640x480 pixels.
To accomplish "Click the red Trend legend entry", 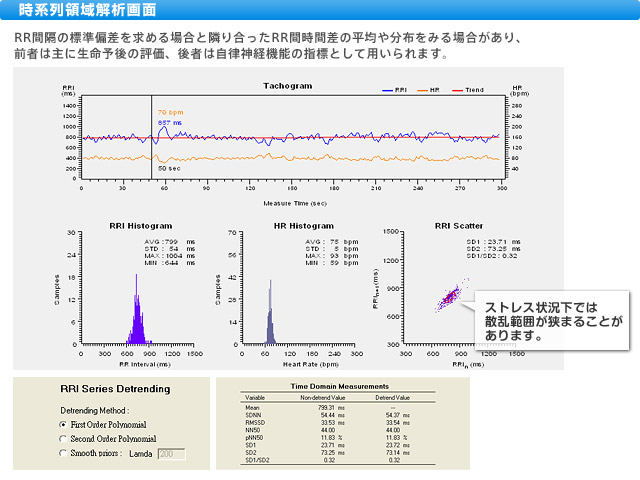I will pos(468,90).
